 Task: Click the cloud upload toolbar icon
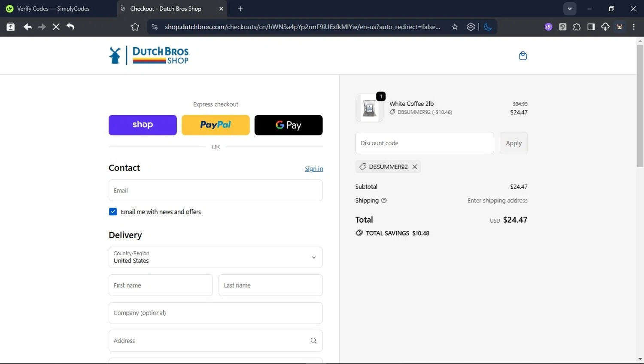click(x=605, y=27)
